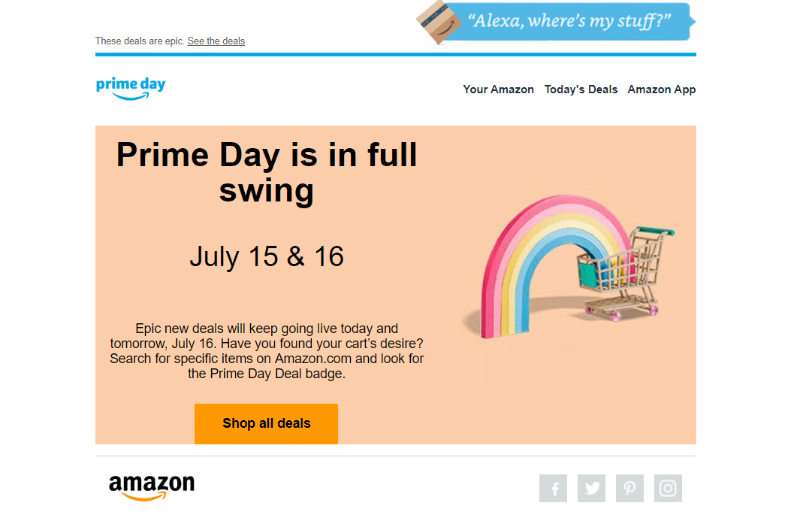812x518 pixels.
Task: Click the Shop all deals button
Action: click(x=266, y=423)
